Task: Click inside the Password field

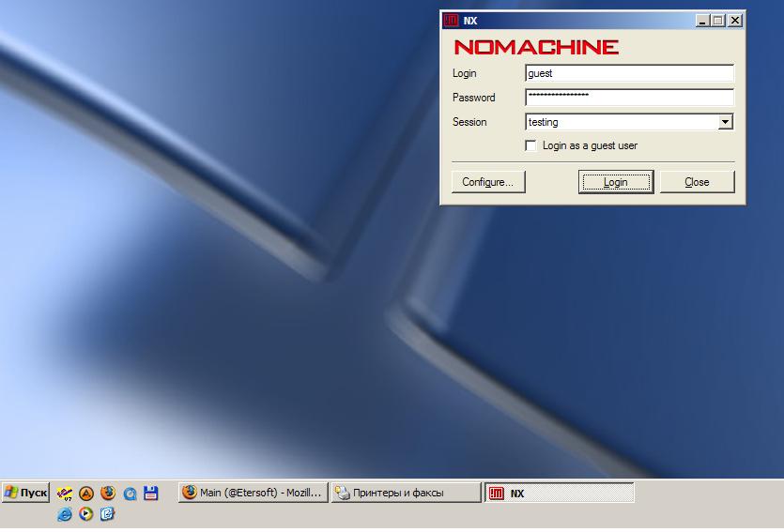Action: pos(629,98)
